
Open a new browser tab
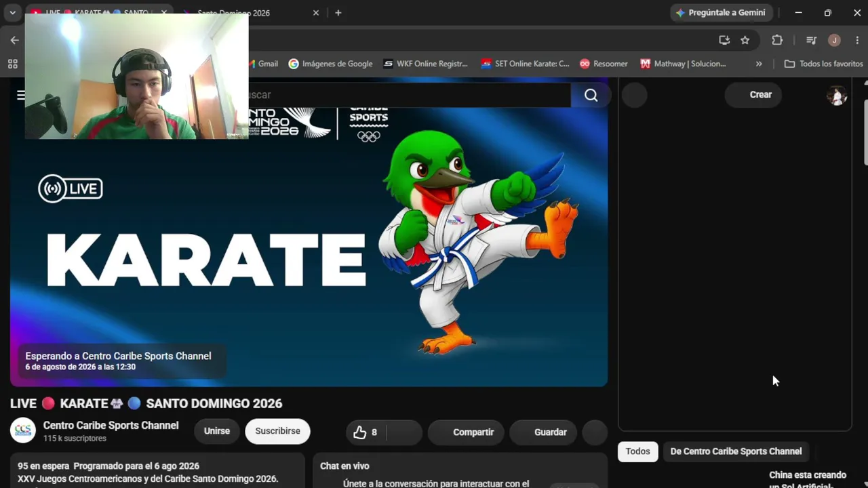pyautogui.click(x=338, y=13)
